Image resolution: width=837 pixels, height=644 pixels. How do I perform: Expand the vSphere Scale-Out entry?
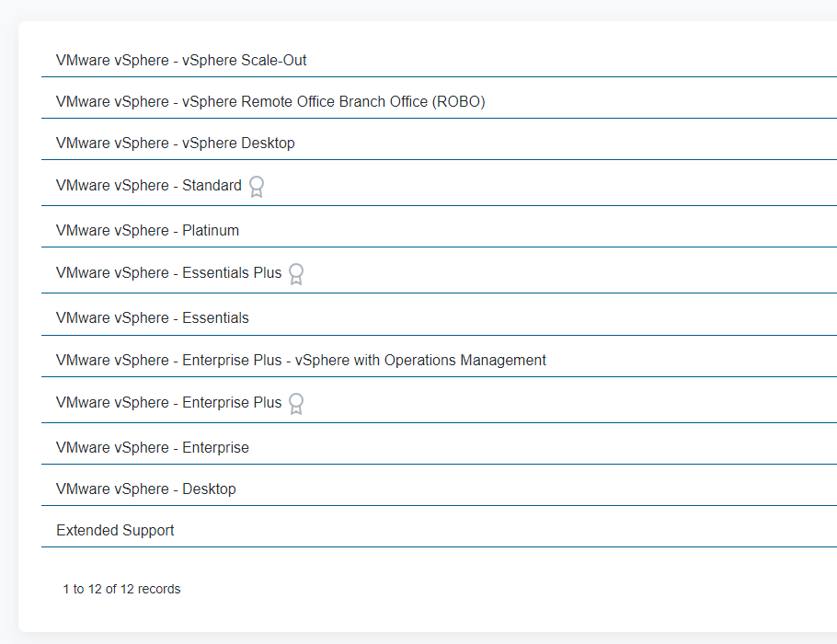pos(182,60)
